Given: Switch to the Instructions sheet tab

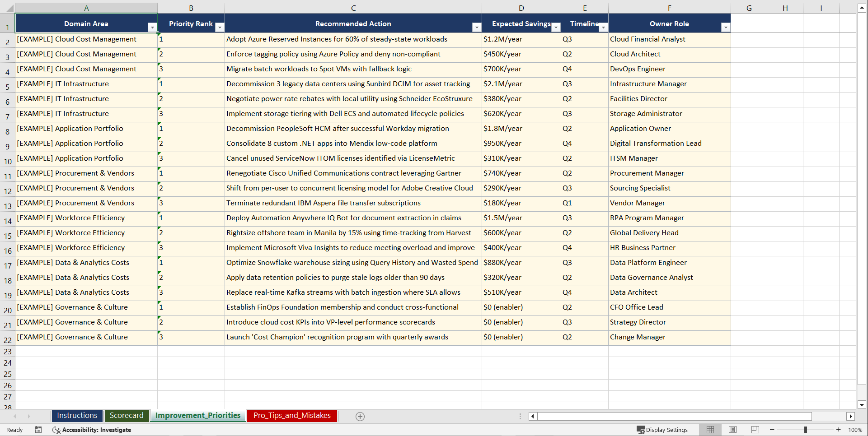Looking at the screenshot, I should [x=77, y=415].
